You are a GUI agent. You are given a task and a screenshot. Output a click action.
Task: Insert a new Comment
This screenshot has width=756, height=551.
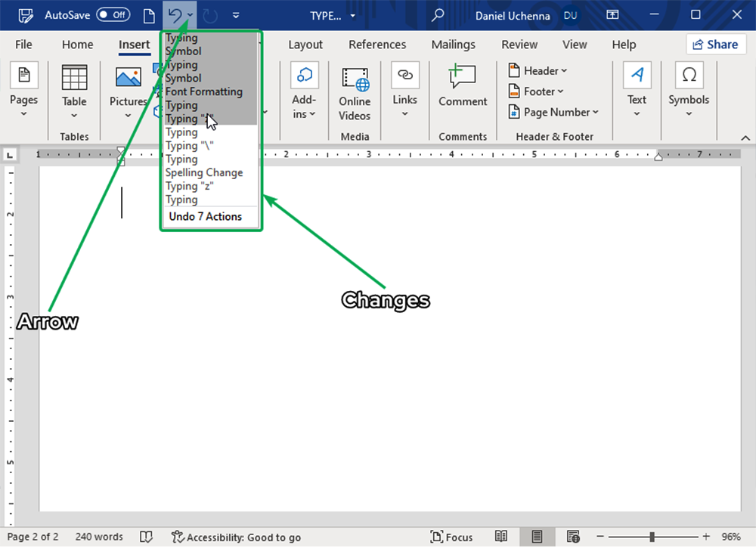pyautogui.click(x=463, y=86)
